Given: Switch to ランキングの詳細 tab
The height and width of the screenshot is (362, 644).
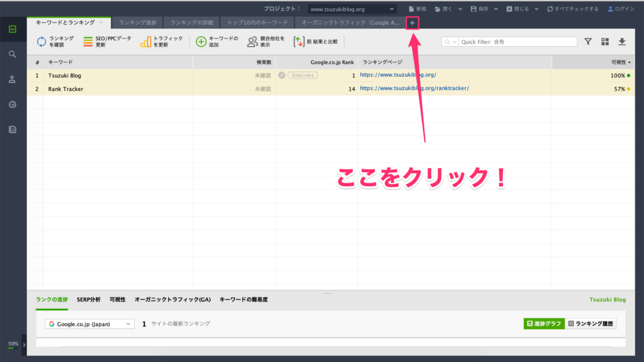Looking at the screenshot, I should (x=192, y=23).
